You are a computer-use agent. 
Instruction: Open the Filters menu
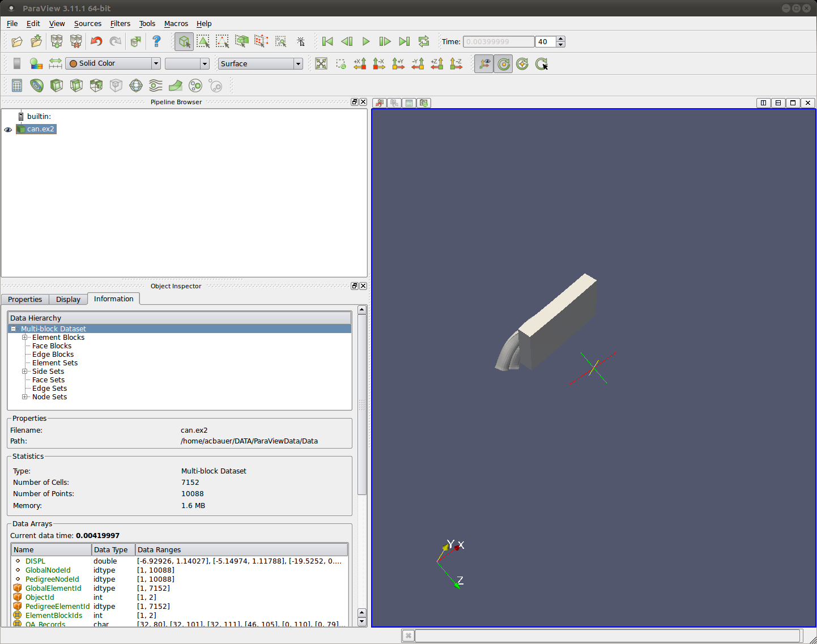[x=120, y=23]
